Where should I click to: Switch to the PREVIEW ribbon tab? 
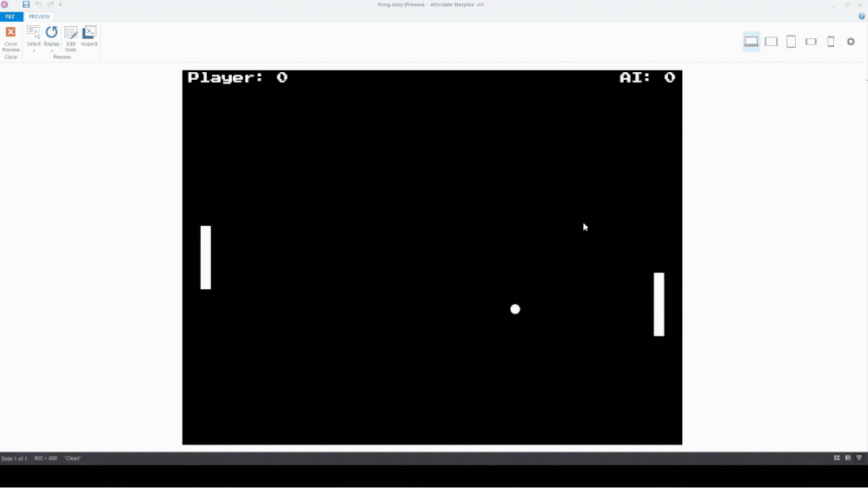tap(39, 16)
